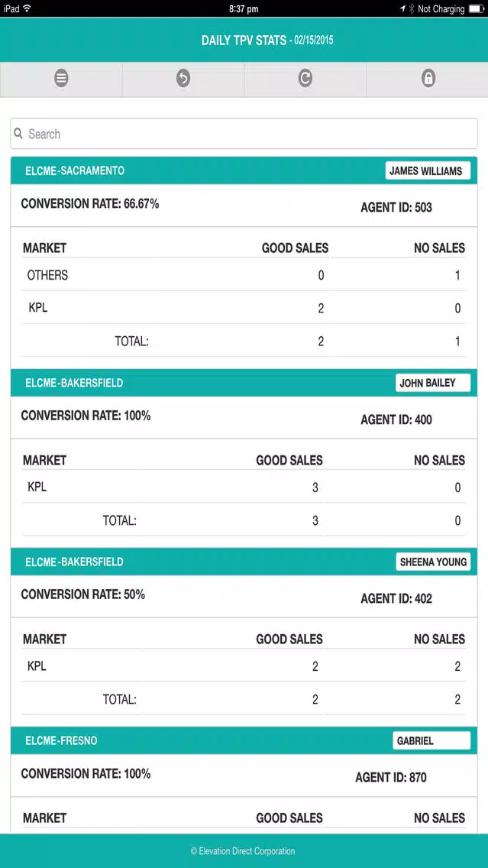Tap the refresh icon in the toolbar
This screenshot has width=488, height=868.
point(305,79)
